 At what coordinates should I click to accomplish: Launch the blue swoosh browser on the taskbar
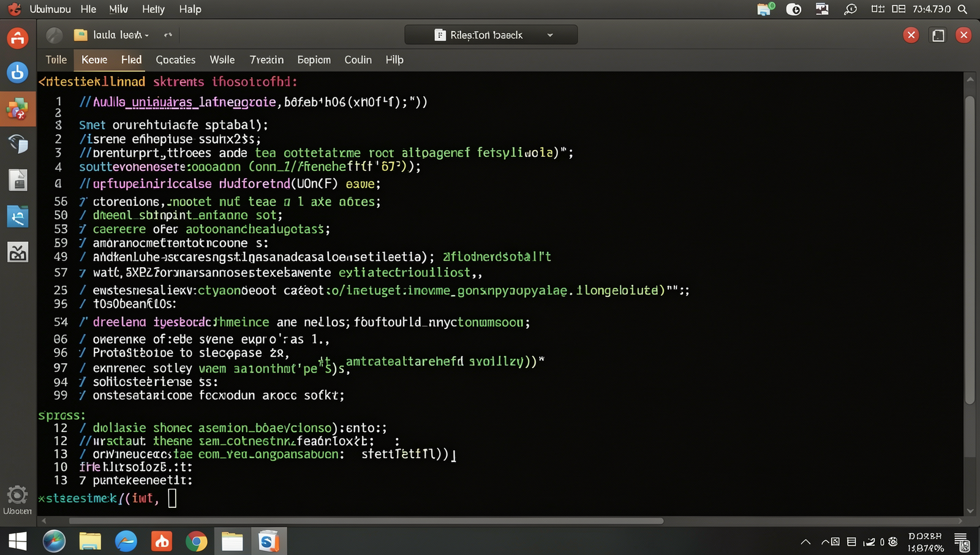pos(126,542)
